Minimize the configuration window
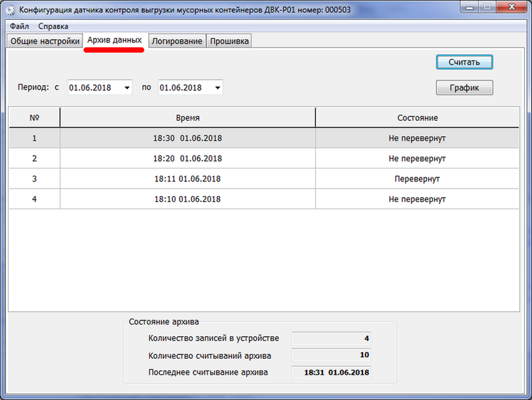The height and width of the screenshot is (400, 532). pyautogui.click(x=469, y=7)
